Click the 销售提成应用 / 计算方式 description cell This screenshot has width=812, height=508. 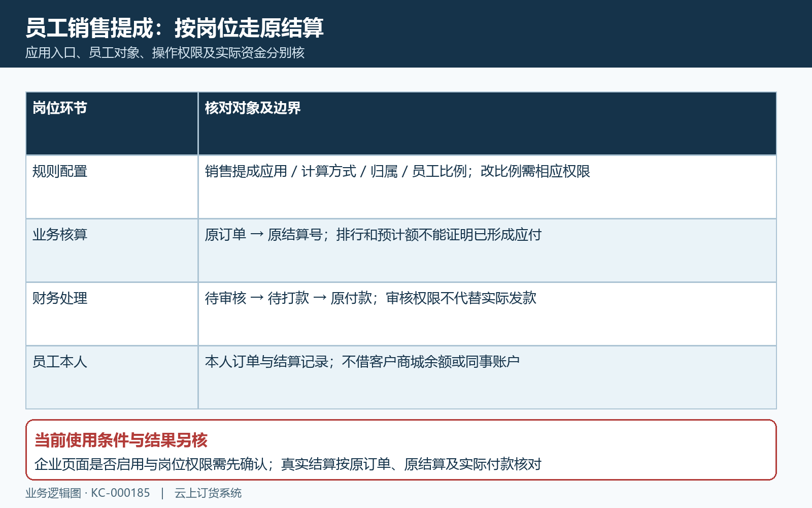(x=487, y=187)
